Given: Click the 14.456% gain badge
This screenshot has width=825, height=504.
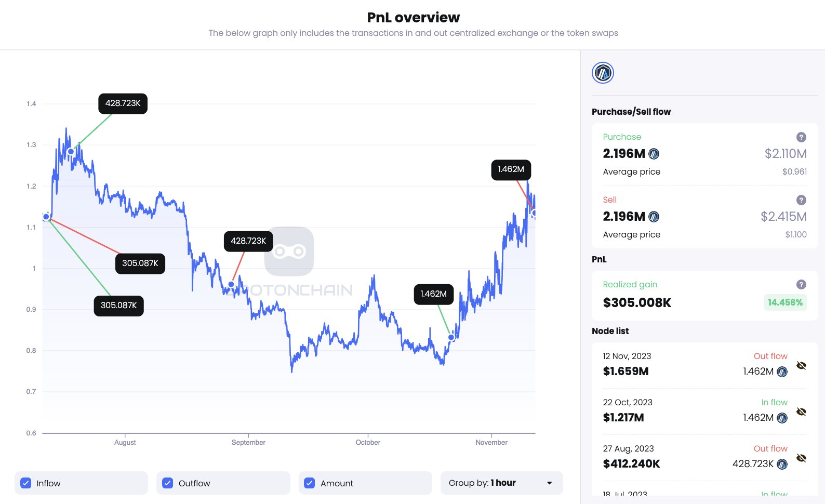Looking at the screenshot, I should coord(785,302).
